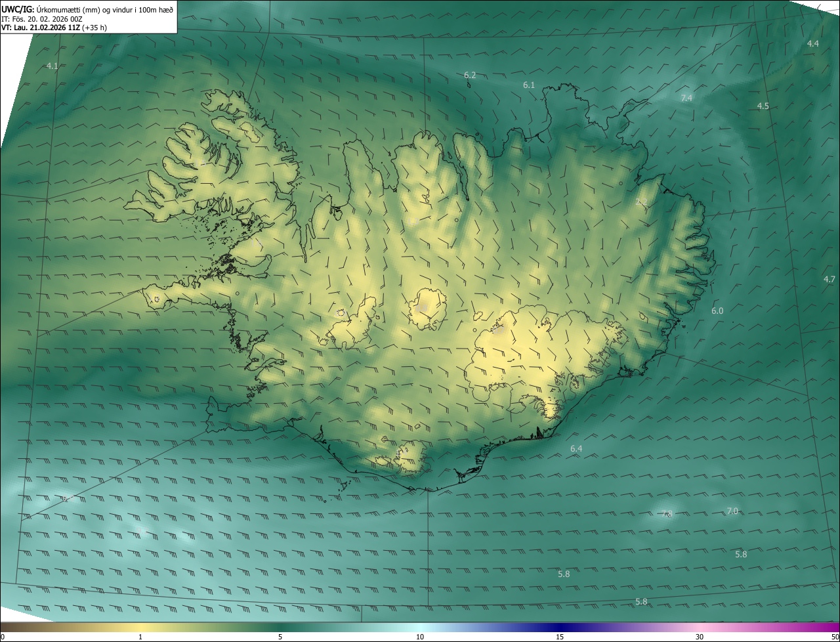Viewport: 840px width, 642px height.
Task: Click the 7.8 value label on the map
Action: pos(667,514)
